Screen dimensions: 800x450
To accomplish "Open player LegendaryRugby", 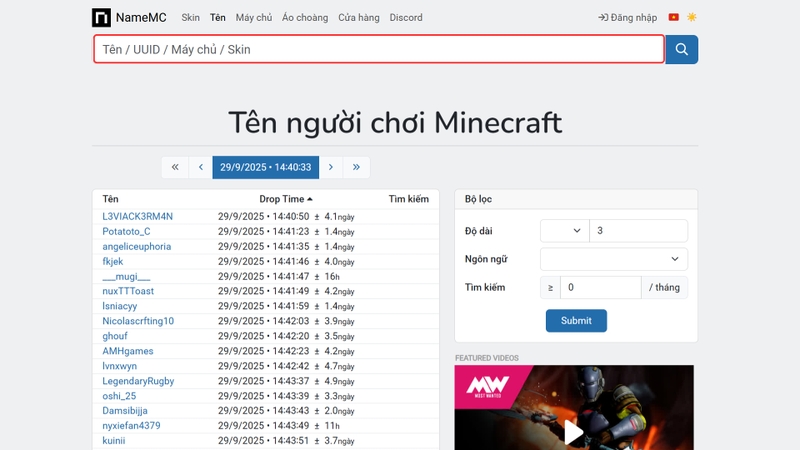I will (138, 381).
